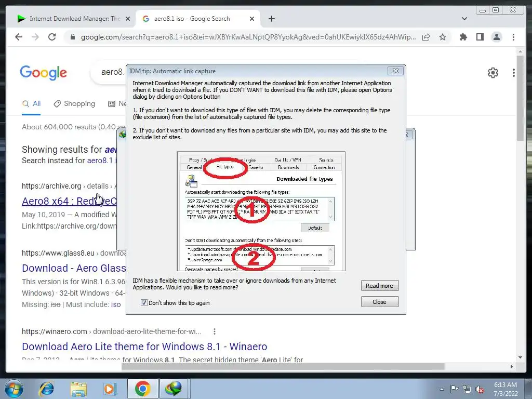Untick Don't show this tip again
Viewport: 532px width, 399px height.
(144, 303)
